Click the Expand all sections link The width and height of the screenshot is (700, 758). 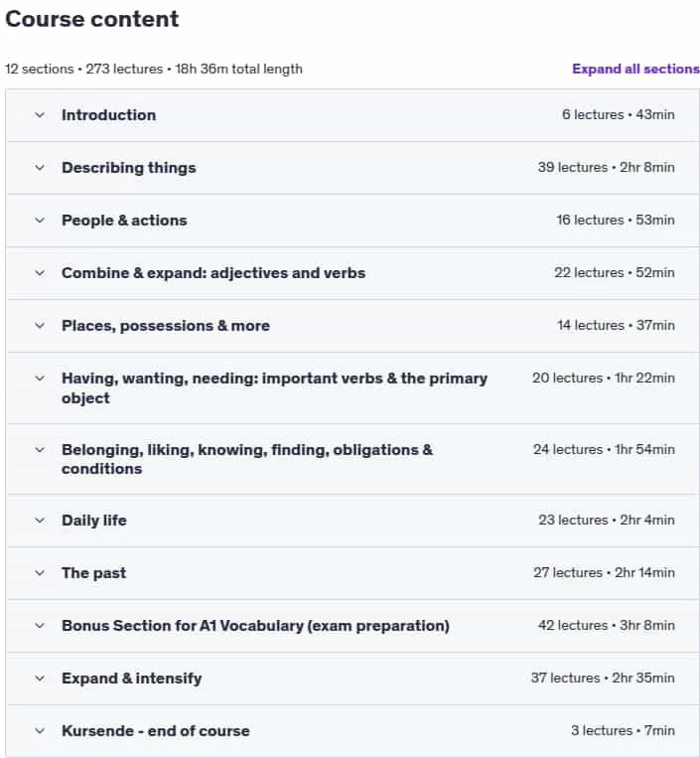tap(635, 69)
